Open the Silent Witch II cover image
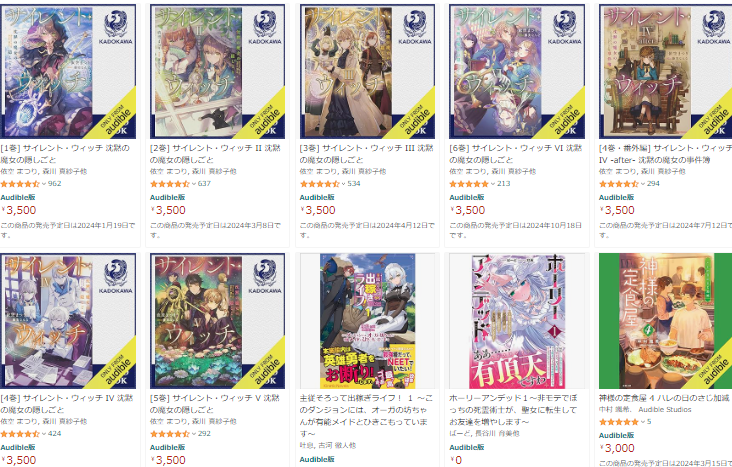This screenshot has height=467, width=732. click(218, 71)
